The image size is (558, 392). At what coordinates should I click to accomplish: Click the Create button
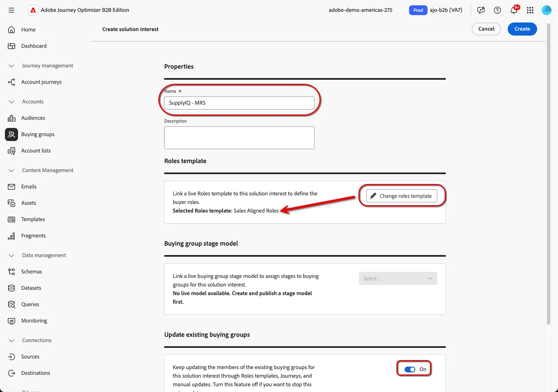(x=522, y=29)
